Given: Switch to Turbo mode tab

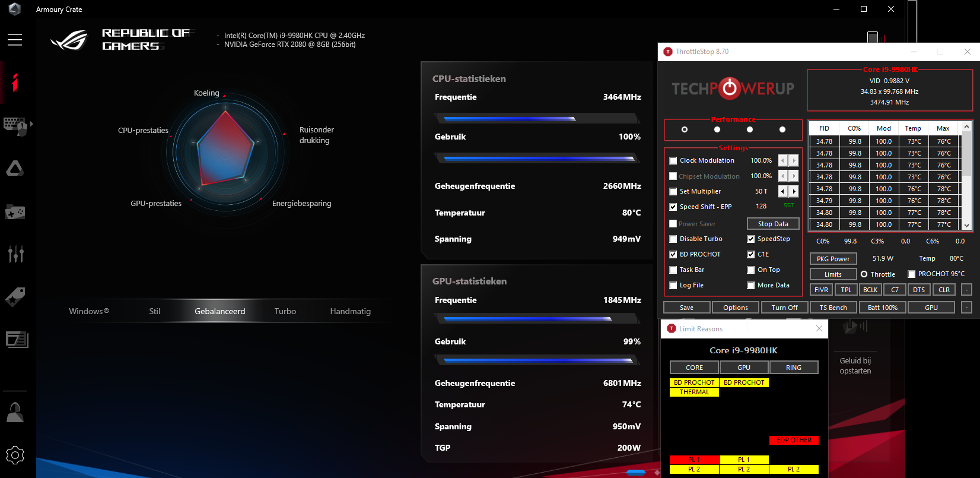Looking at the screenshot, I should 285,311.
